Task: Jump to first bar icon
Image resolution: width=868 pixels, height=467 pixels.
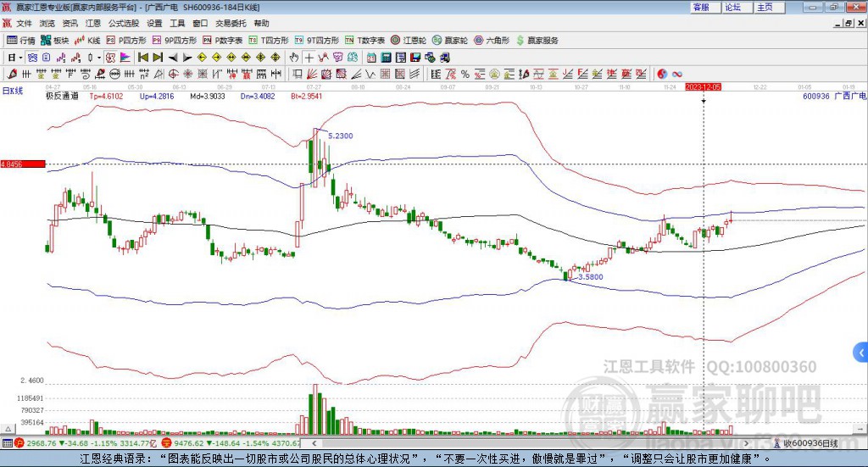Action: point(142,58)
